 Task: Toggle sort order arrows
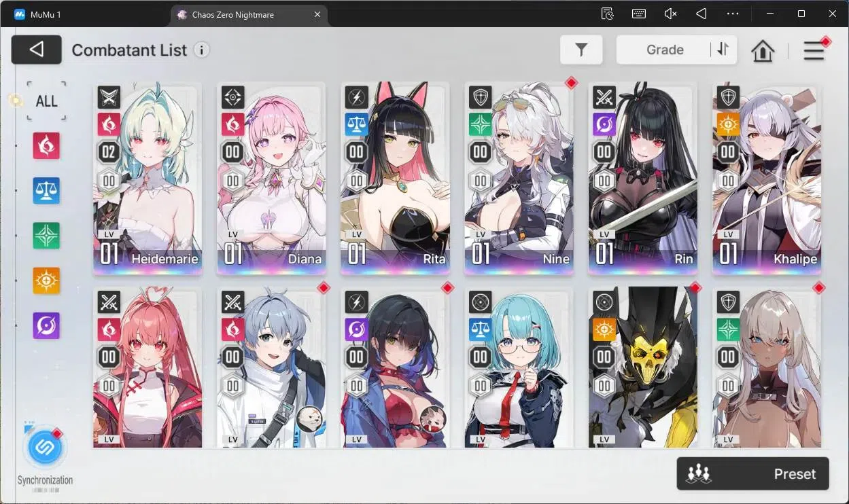coord(723,50)
